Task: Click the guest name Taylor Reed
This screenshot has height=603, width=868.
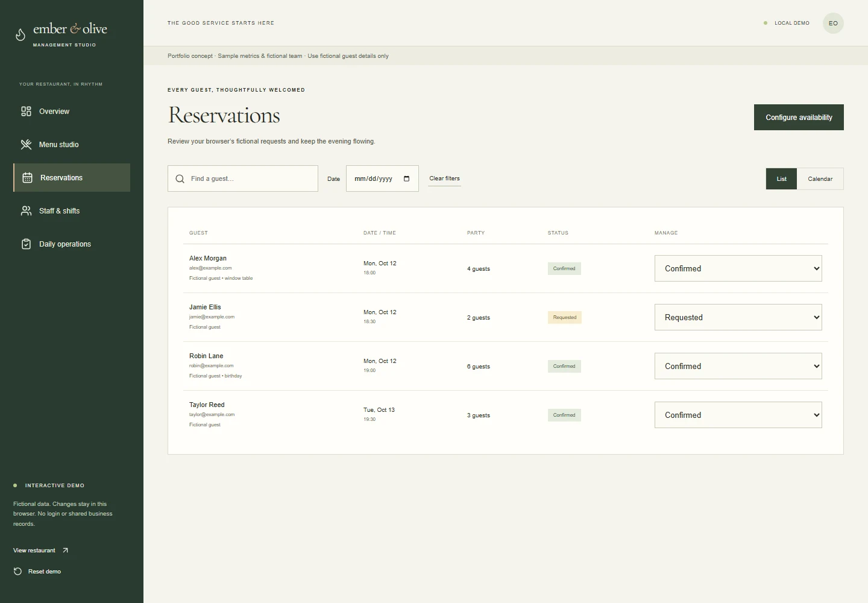Action: pyautogui.click(x=207, y=405)
